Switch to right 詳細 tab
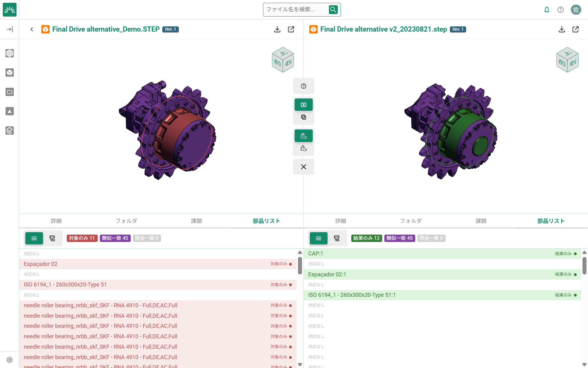 [x=341, y=221]
